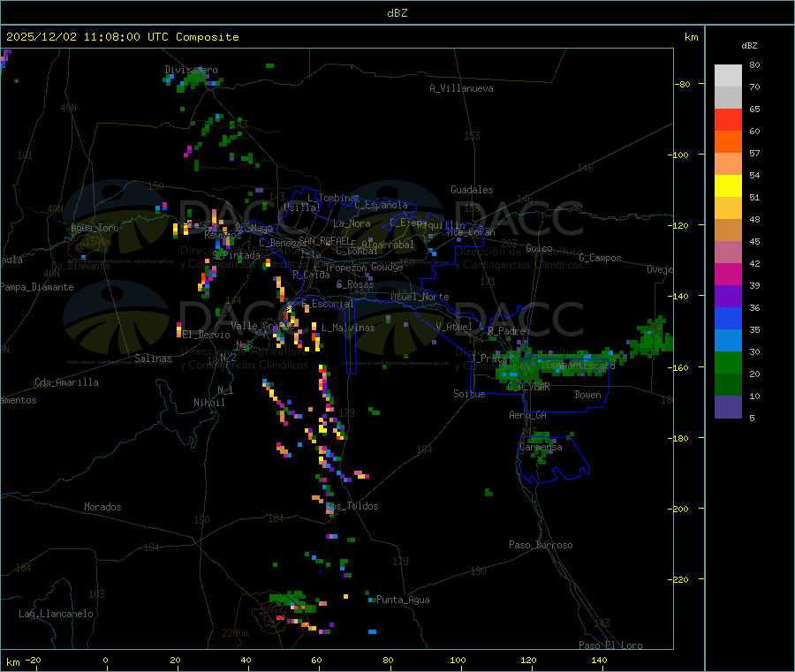
Task: Click the 'A_Villanueva' map label
Action: 461,88
